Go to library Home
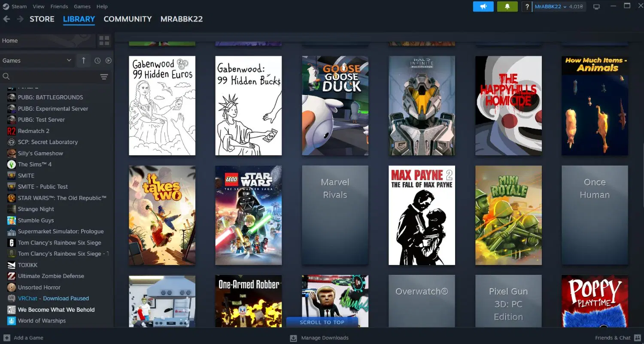This screenshot has width=644, height=344. click(47, 41)
